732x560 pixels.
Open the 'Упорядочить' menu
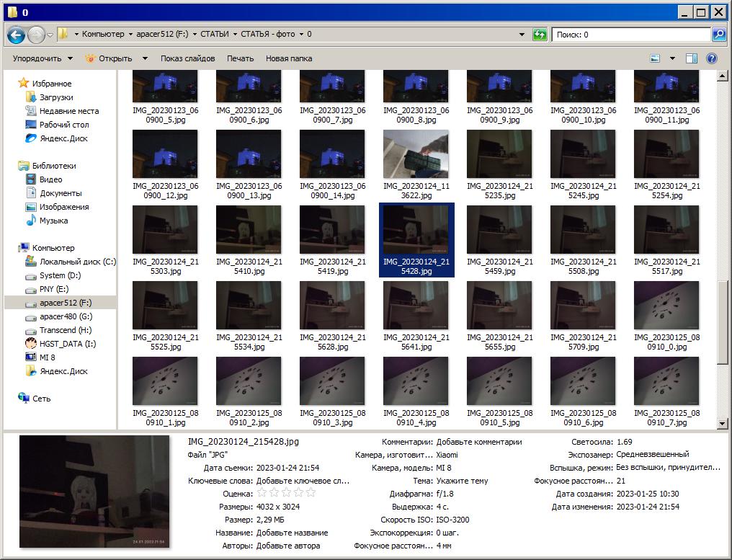pyautogui.click(x=43, y=58)
